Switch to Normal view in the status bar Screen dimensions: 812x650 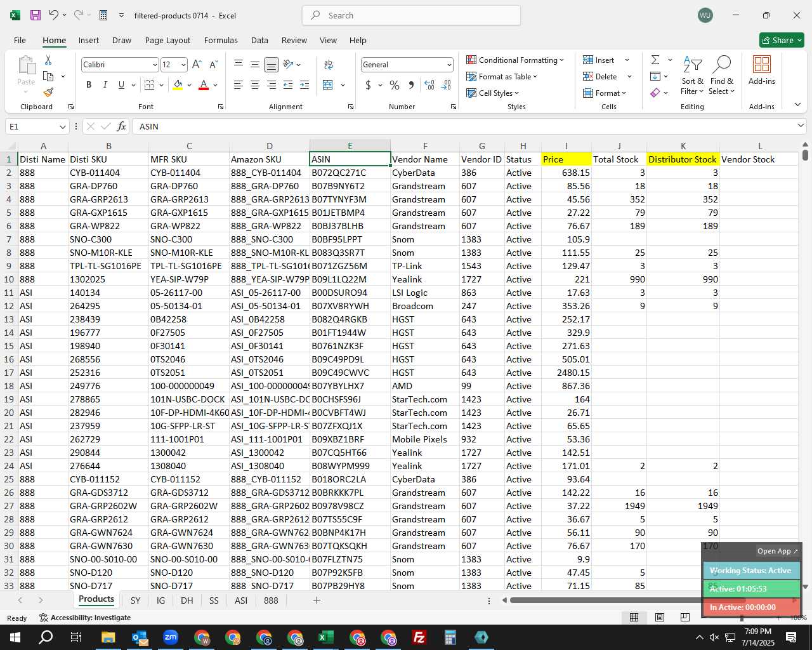click(634, 618)
